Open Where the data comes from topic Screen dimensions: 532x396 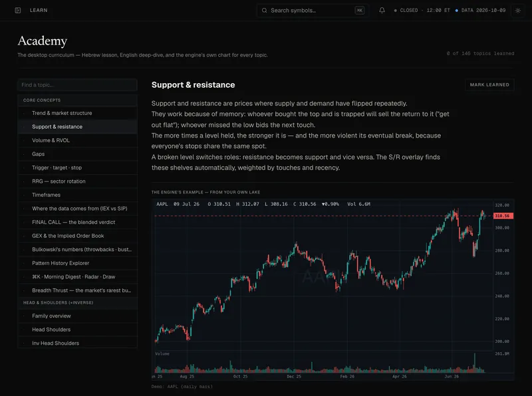[77, 209]
